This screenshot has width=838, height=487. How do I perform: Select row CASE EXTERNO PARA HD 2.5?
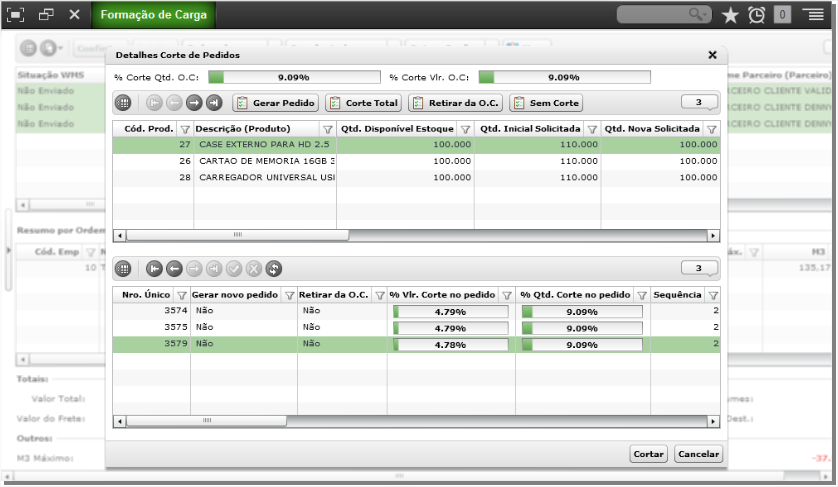pyautogui.click(x=416, y=145)
